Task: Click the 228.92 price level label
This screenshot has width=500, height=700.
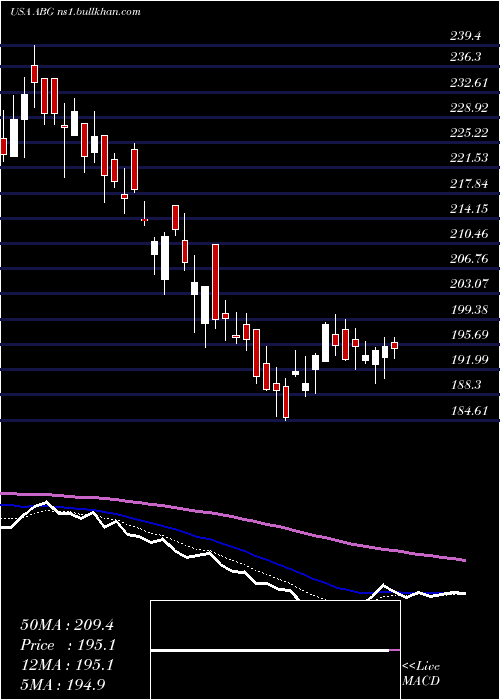Action: 468,108
